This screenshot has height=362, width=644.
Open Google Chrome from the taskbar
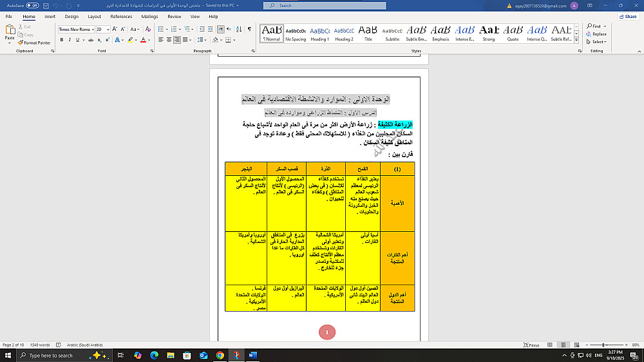pos(220,356)
